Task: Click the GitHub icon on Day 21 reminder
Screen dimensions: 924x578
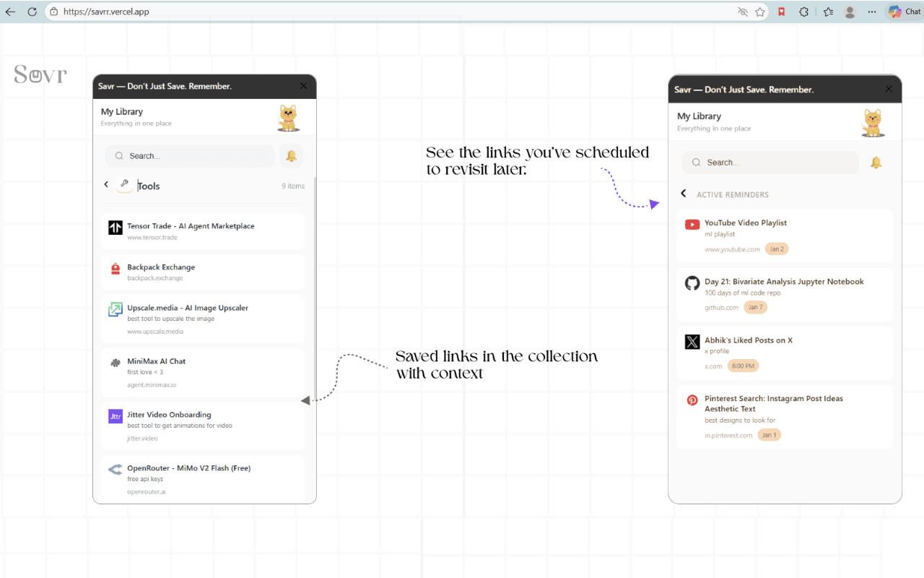Action: (692, 283)
